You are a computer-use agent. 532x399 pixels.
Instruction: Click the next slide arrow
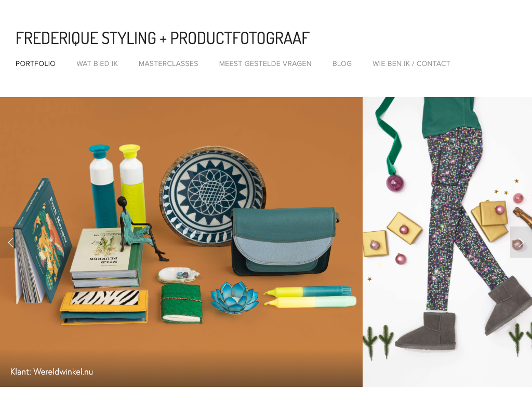click(521, 242)
